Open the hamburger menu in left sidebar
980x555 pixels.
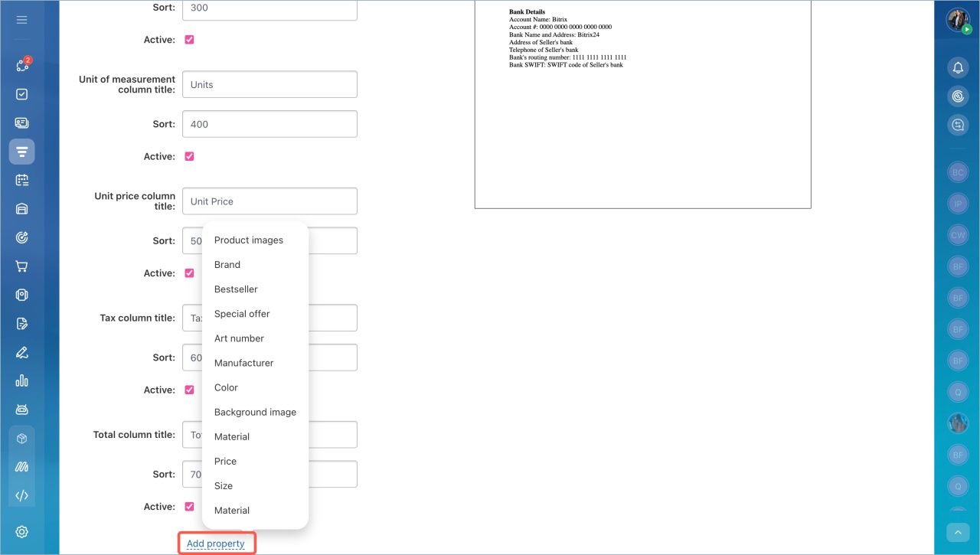21,20
